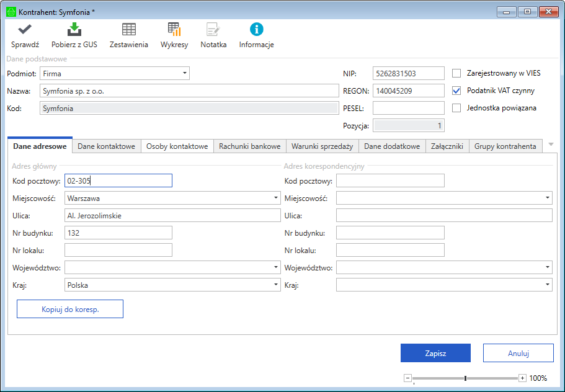
Task: Click the zoom slider handle
Action: pyautogui.click(x=465, y=378)
